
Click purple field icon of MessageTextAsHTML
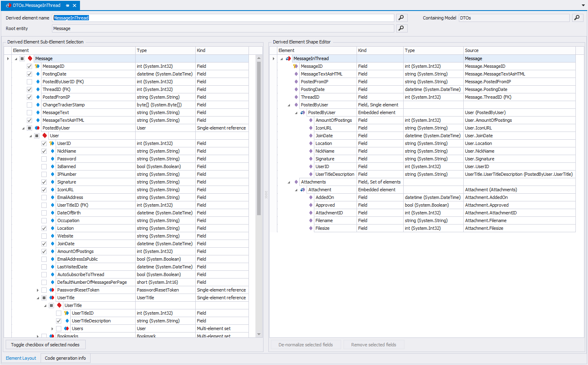pos(296,74)
